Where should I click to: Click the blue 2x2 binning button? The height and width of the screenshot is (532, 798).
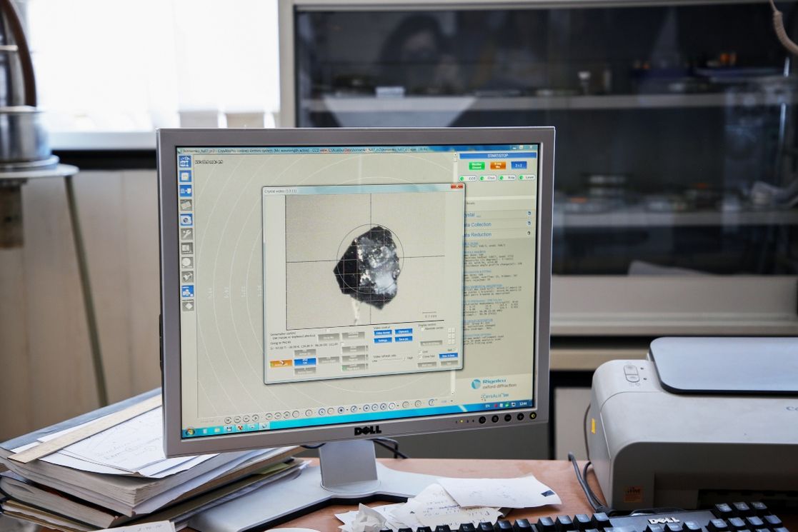519,165
